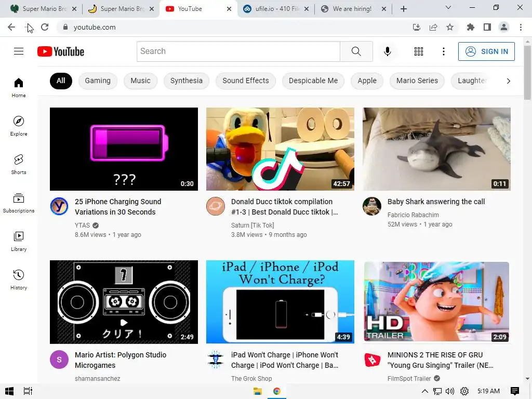
Task: Open Subscriptions in the sidebar
Action: click(19, 203)
